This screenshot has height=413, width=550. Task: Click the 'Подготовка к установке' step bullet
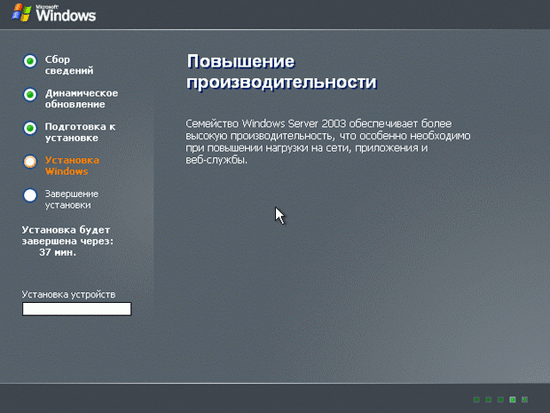coord(30,128)
